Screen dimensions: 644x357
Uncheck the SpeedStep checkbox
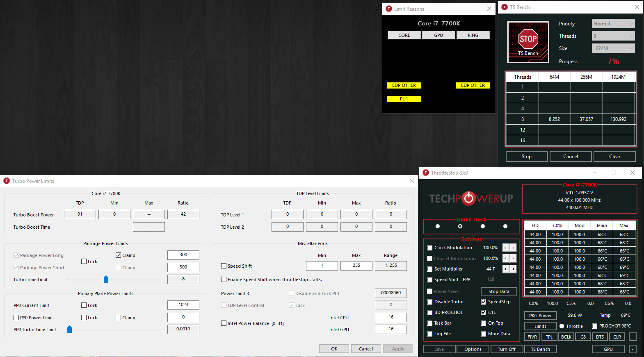point(484,302)
